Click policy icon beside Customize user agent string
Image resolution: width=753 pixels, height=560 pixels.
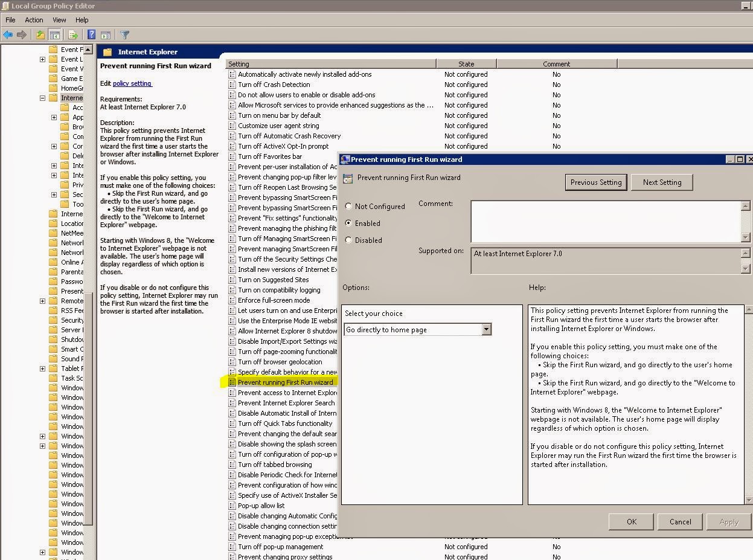[232, 126]
